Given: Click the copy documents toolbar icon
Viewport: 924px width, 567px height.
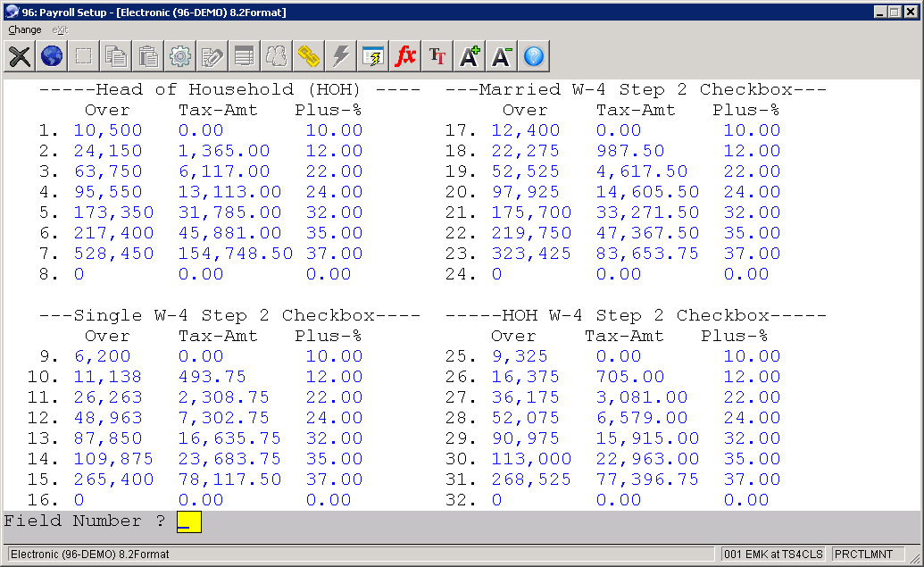Looking at the screenshot, I should 116,56.
